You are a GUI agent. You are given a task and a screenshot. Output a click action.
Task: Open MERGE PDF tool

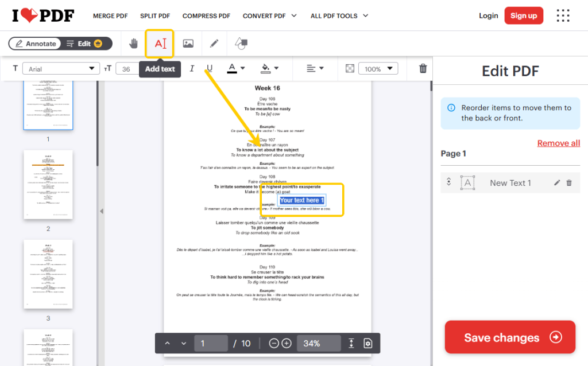(110, 15)
